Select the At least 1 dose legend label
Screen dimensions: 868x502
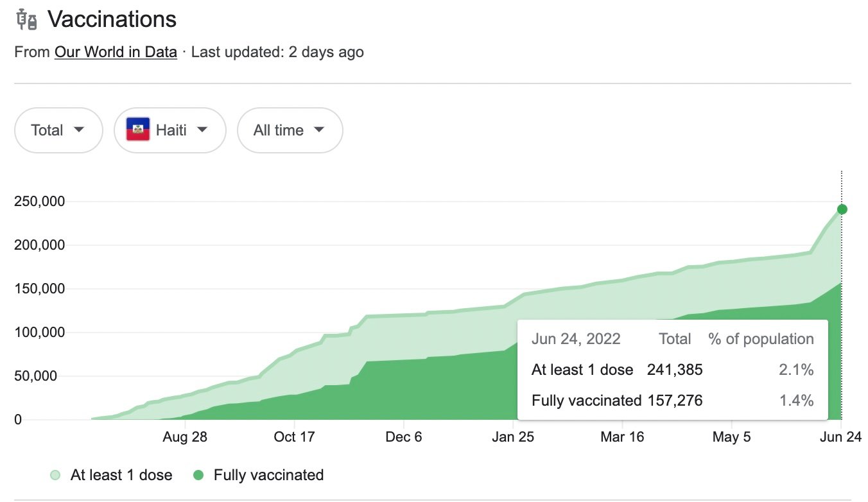pos(121,476)
